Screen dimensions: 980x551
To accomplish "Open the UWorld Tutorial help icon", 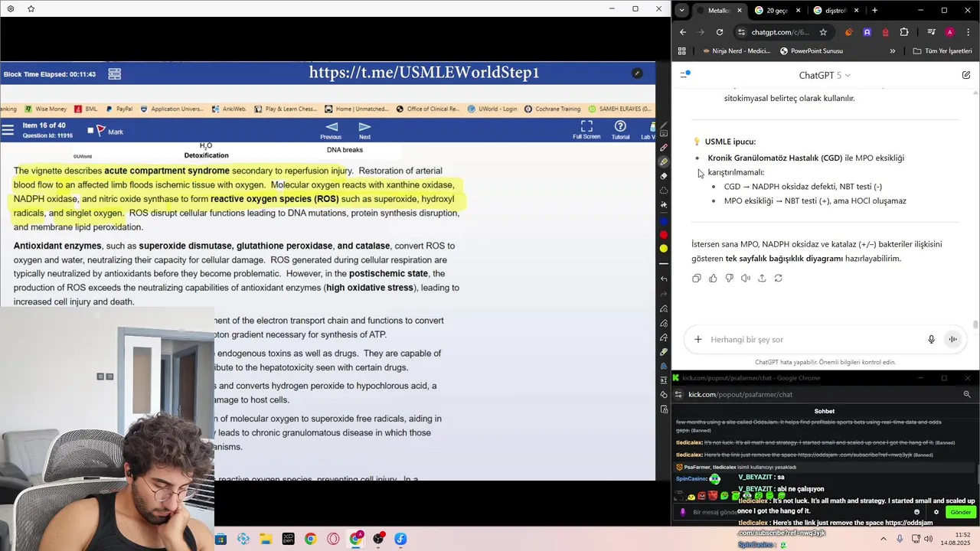I will click(620, 130).
